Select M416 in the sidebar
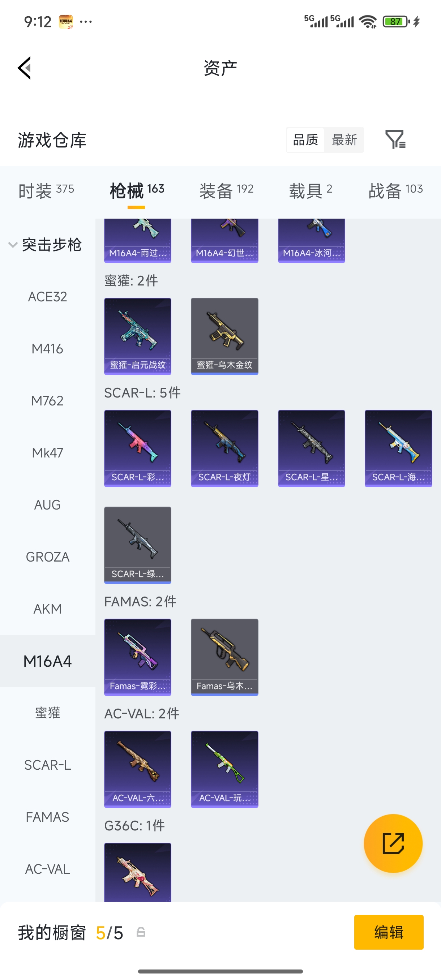441x980 pixels. coord(48,348)
